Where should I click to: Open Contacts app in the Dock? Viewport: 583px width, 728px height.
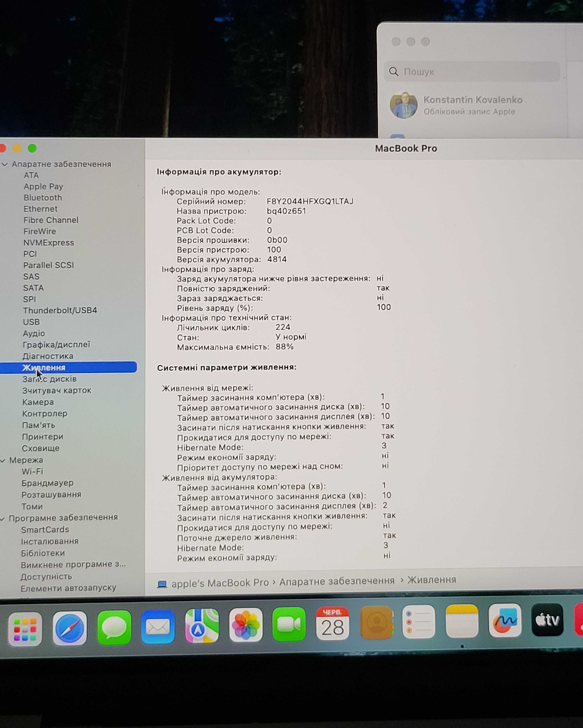point(376,623)
